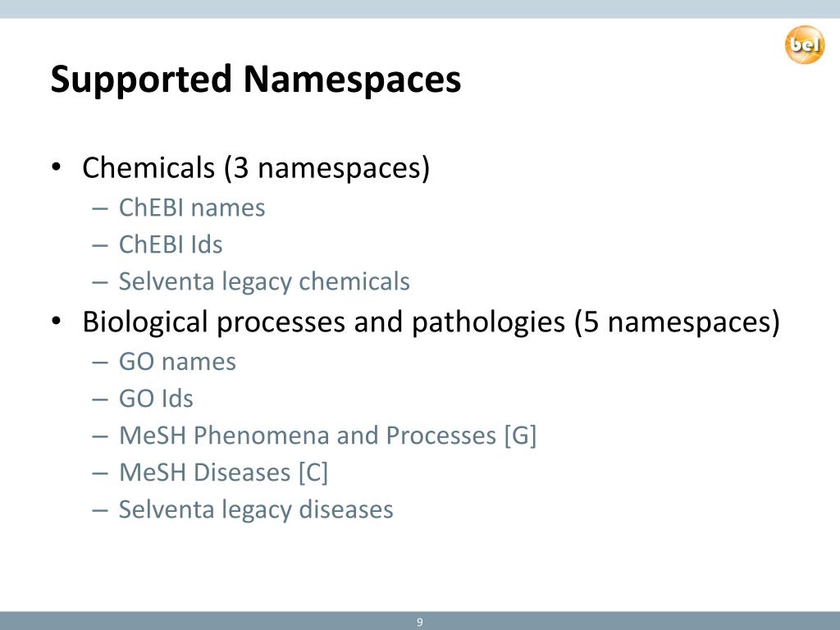Click the word Namespaces in the title

point(352,78)
